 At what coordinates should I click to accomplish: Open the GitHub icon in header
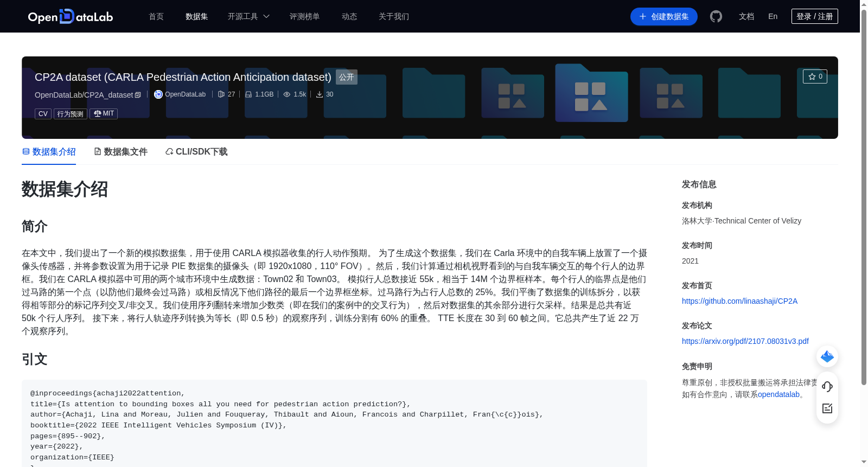(716, 16)
